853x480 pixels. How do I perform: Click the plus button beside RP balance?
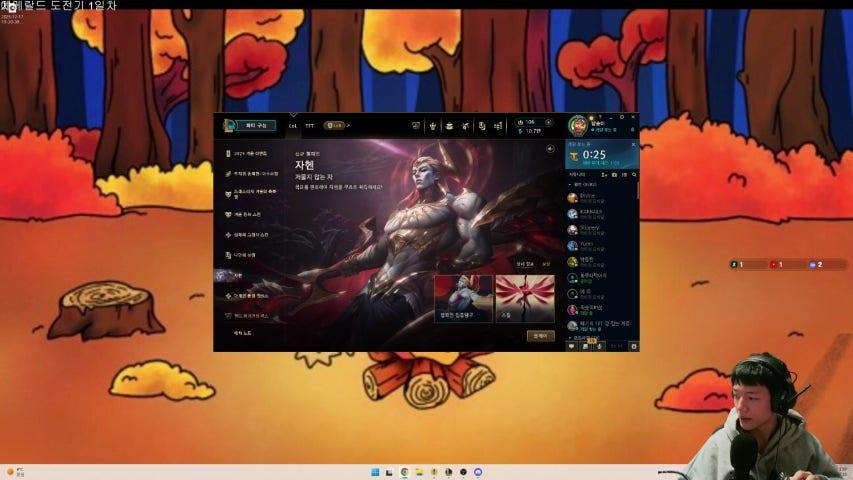click(548, 122)
